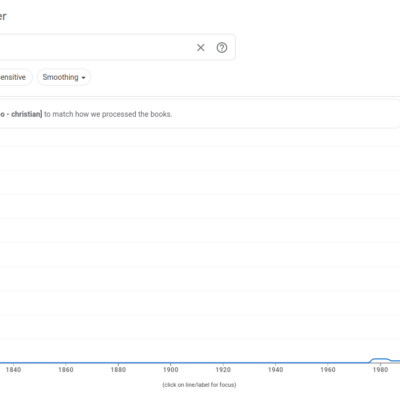Image resolution: width=400 pixels, height=400 pixels.
Task: Select the 1960 label on the year axis
Action: tap(328, 370)
